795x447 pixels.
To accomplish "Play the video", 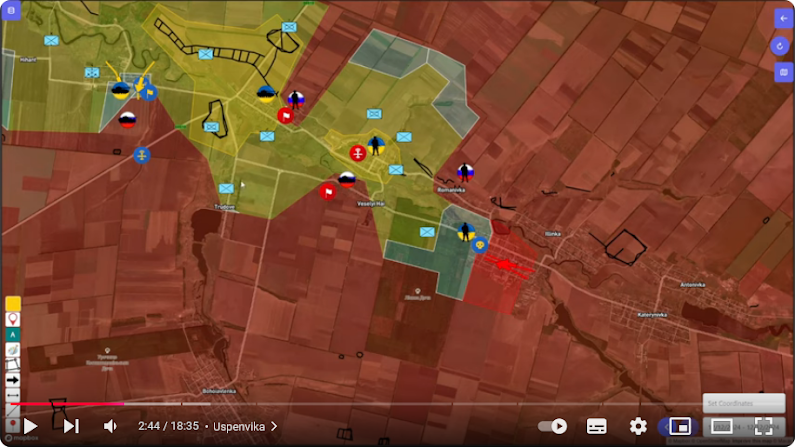I will click(x=30, y=426).
